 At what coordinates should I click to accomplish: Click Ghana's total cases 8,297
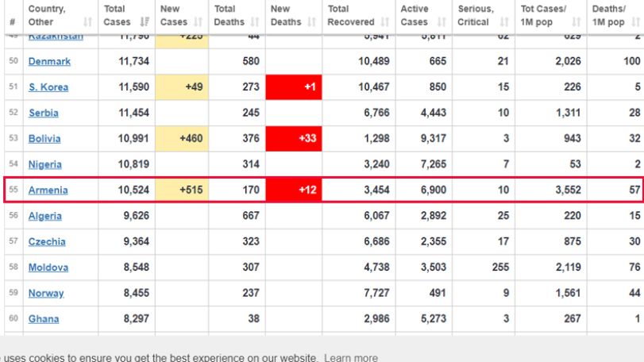[x=137, y=319]
